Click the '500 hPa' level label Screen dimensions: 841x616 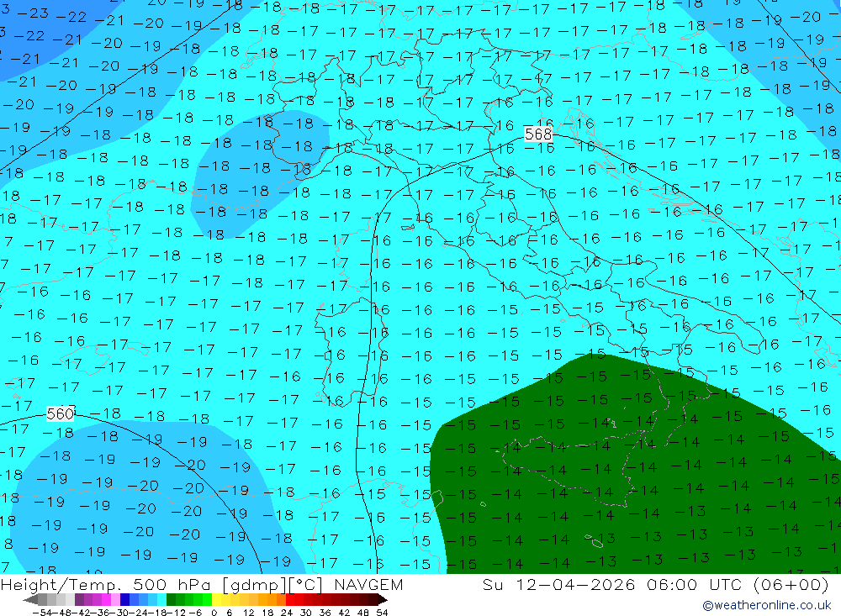click(171, 584)
